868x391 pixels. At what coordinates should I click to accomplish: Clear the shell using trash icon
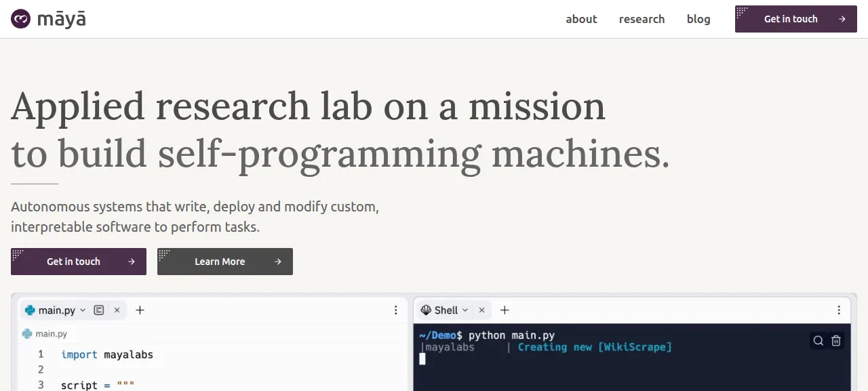[x=836, y=341]
